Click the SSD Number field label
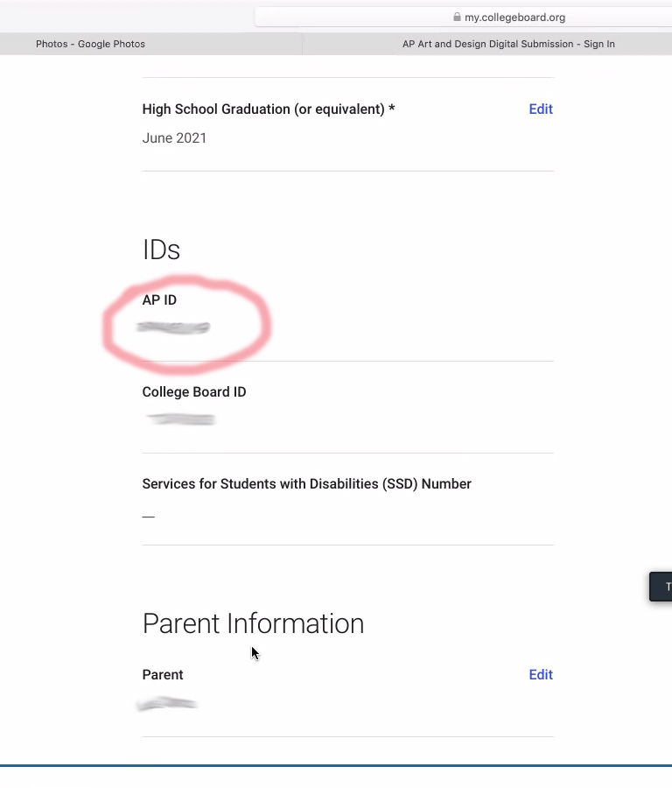672x788 pixels. coord(306,484)
